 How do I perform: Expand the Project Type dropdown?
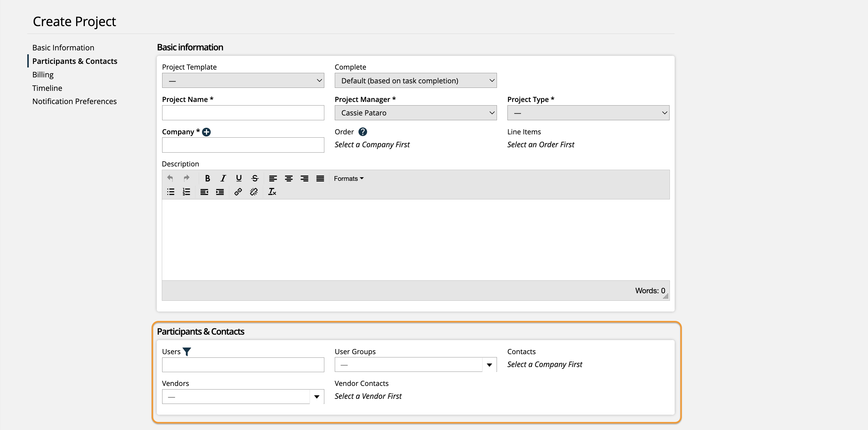pos(588,112)
